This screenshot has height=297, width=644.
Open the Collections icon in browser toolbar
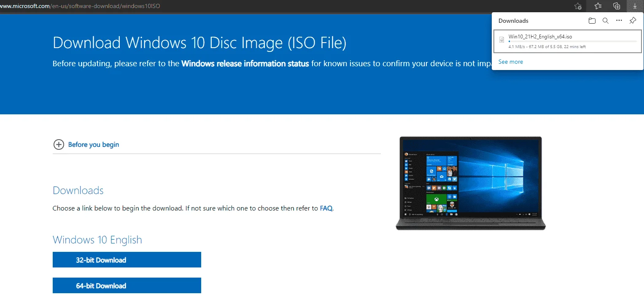click(617, 6)
